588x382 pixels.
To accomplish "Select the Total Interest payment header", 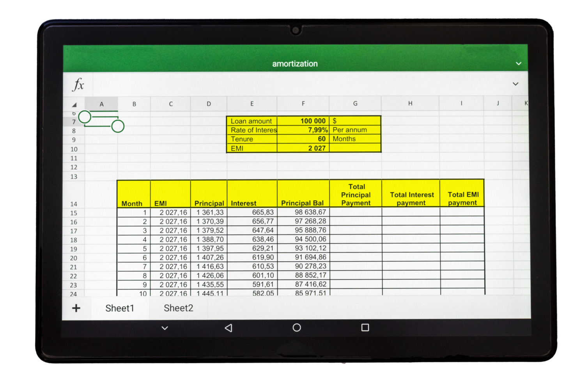I will (411, 193).
